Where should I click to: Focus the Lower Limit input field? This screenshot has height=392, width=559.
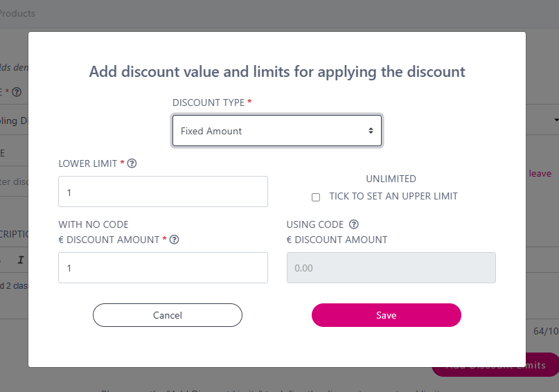(163, 192)
